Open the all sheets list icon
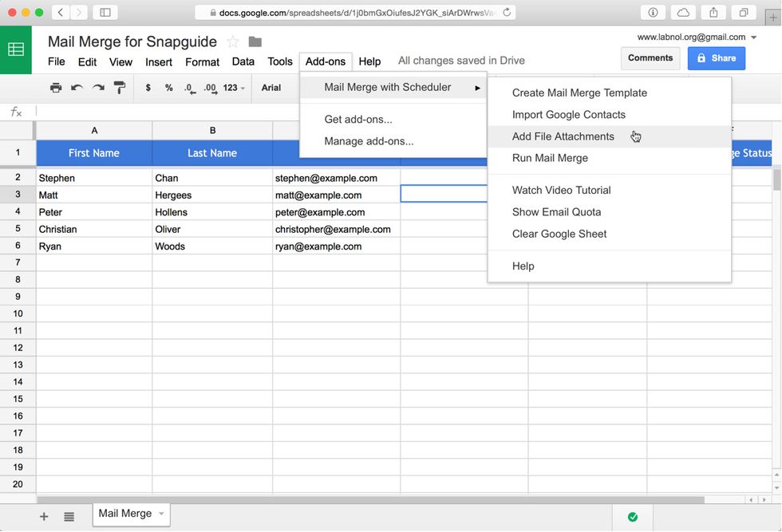Viewport: 782px width, 532px height. click(69, 516)
